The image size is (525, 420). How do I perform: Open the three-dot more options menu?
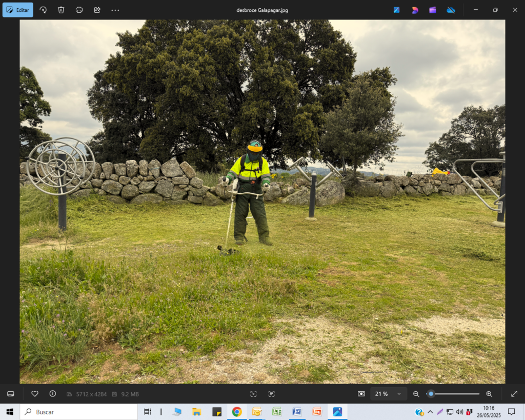tap(115, 10)
